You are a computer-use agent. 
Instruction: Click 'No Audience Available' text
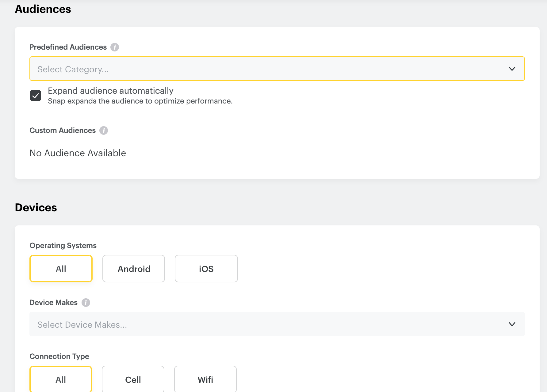pos(78,153)
